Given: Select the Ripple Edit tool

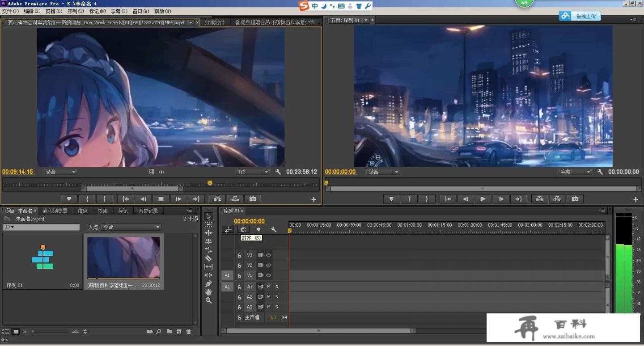Looking at the screenshot, I should pyautogui.click(x=208, y=233).
